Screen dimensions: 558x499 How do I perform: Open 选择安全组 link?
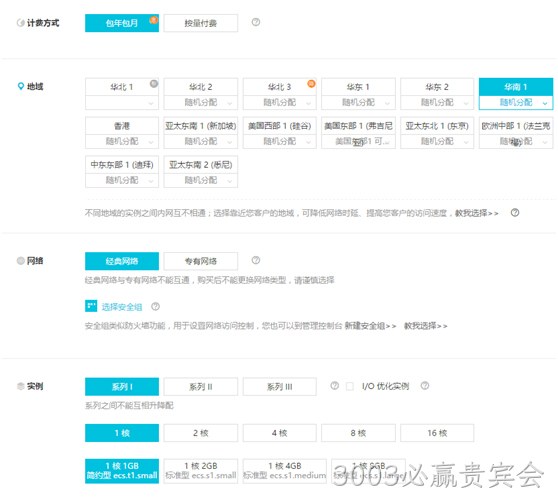click(x=122, y=307)
